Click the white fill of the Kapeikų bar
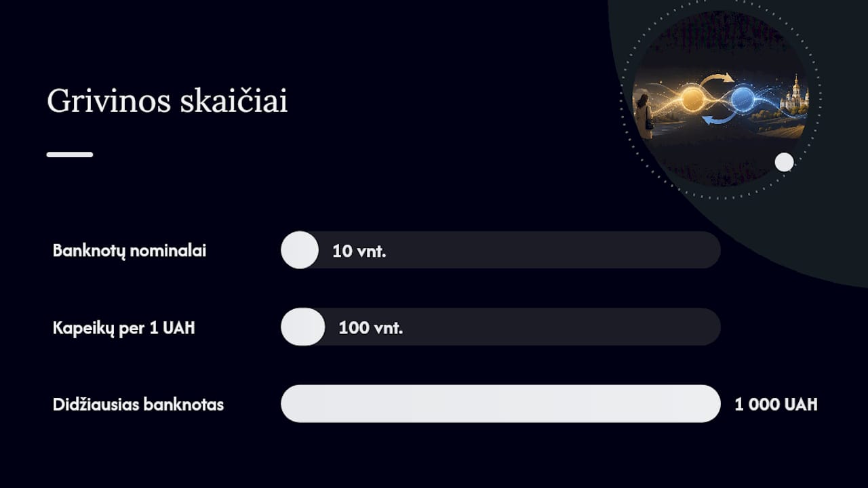Viewport: 868px width, 488px height. 303,327
